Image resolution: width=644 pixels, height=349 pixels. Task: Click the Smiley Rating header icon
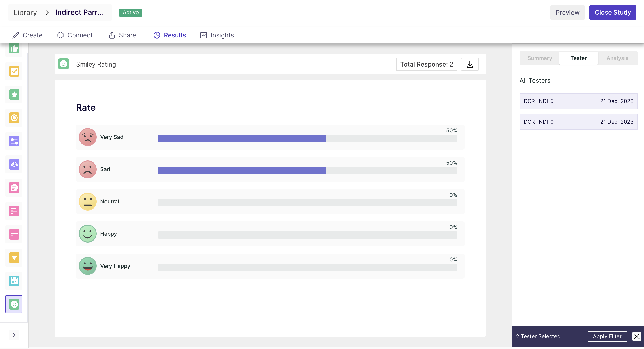point(64,64)
